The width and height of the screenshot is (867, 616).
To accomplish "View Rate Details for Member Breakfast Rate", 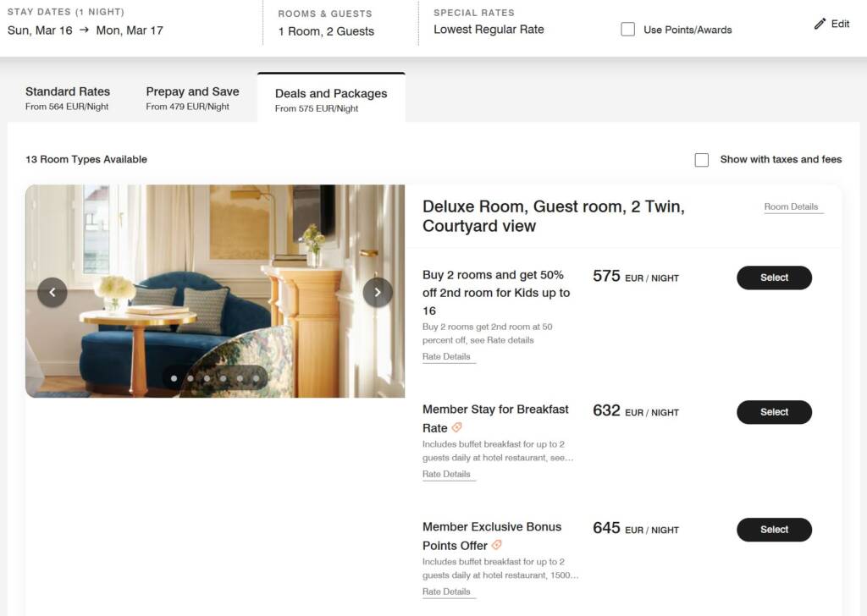I will point(446,474).
